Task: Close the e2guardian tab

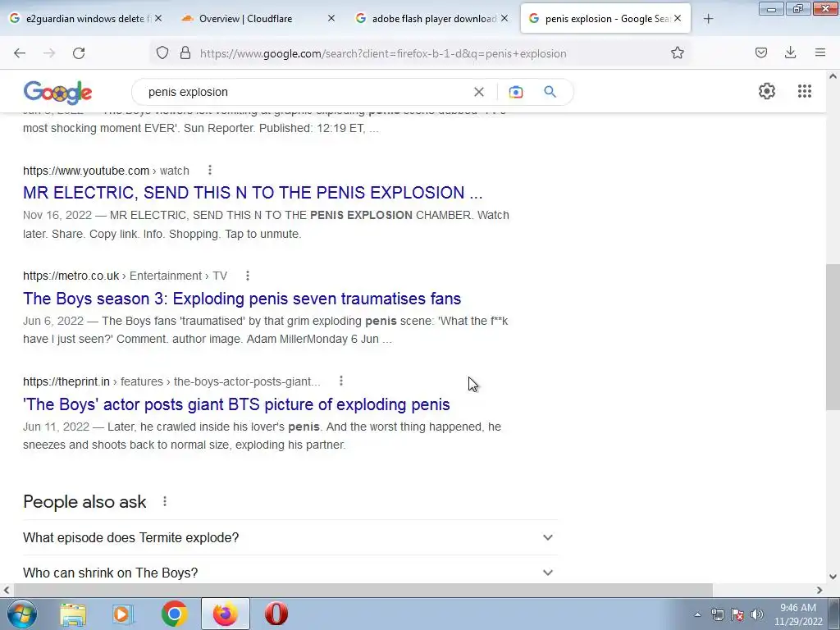Action: pyautogui.click(x=158, y=18)
